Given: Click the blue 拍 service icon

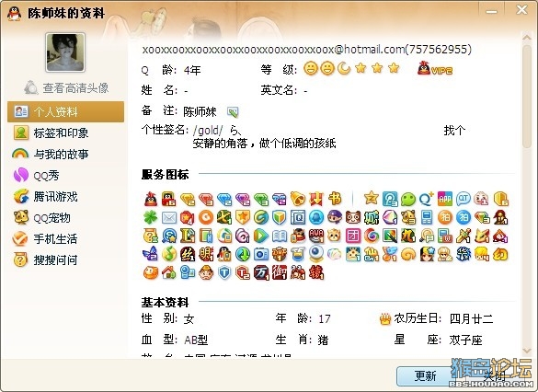Looking at the screenshot, I should pos(464,217).
